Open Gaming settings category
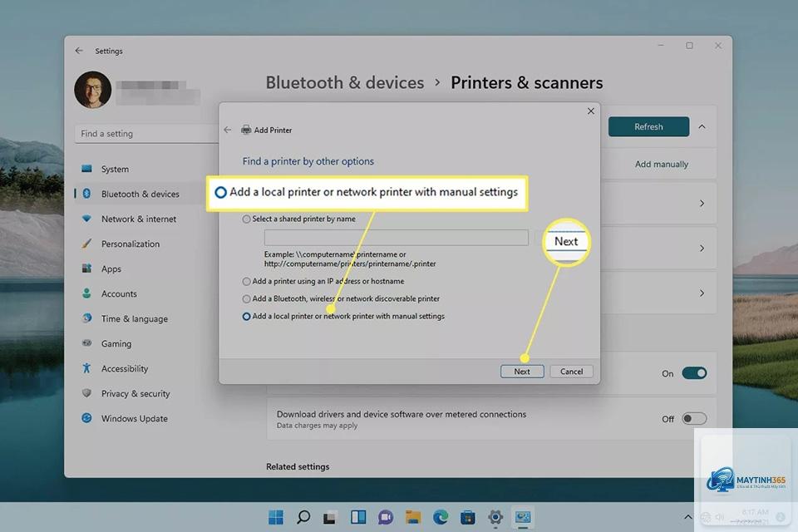Viewport: 798px width, 532px height. tap(116, 343)
